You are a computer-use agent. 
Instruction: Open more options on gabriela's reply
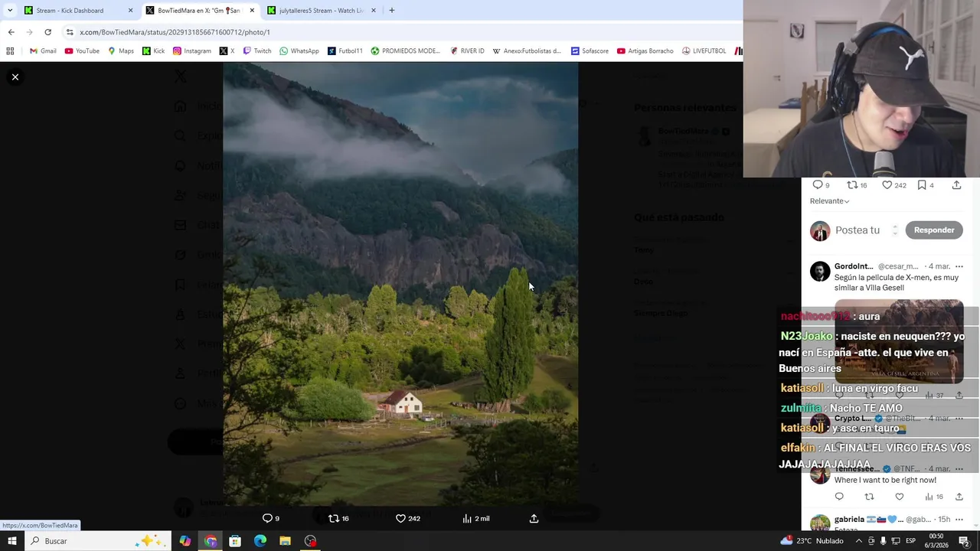click(959, 519)
